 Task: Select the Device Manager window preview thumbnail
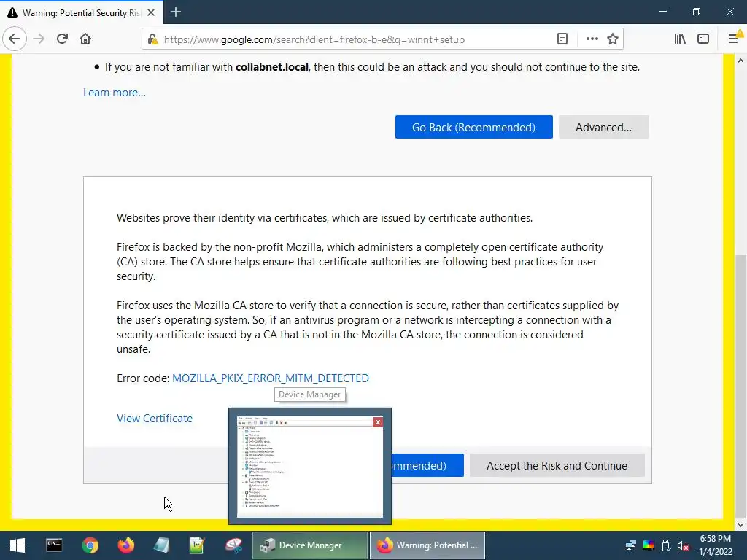309,467
